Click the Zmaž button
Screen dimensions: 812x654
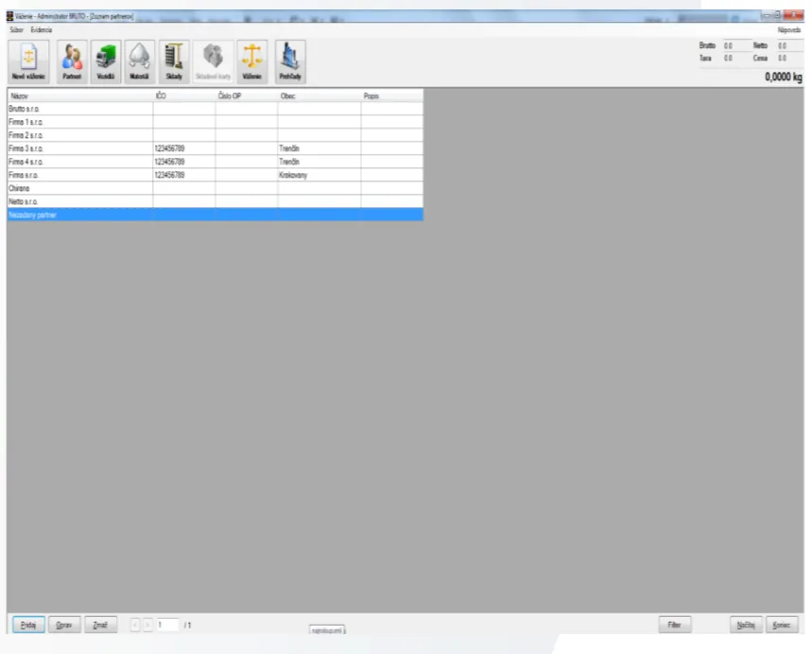[100, 625]
